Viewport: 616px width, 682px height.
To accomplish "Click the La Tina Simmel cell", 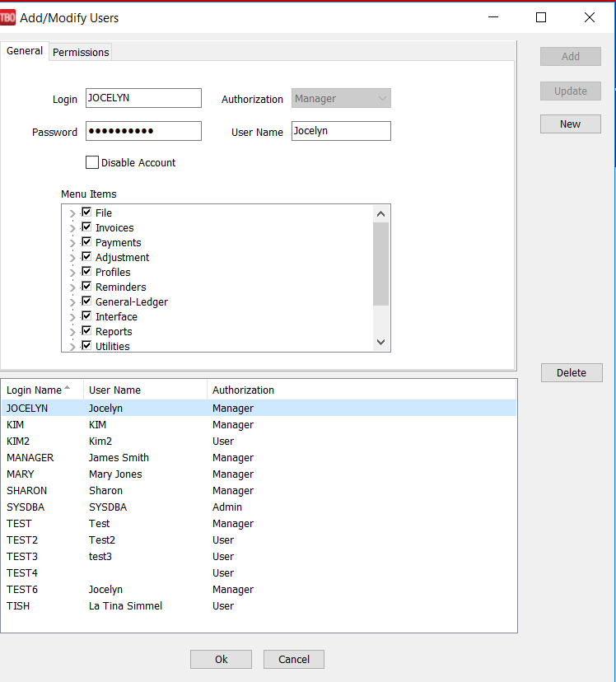I will pos(125,606).
